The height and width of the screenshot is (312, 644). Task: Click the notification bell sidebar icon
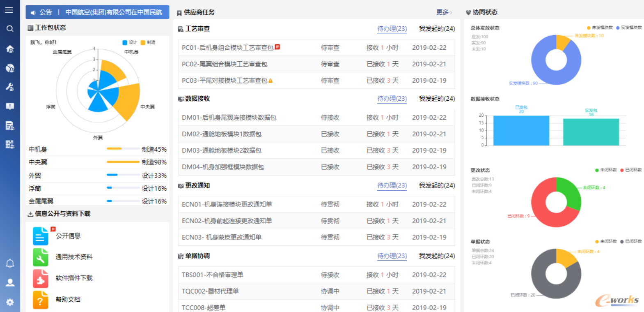(x=10, y=263)
